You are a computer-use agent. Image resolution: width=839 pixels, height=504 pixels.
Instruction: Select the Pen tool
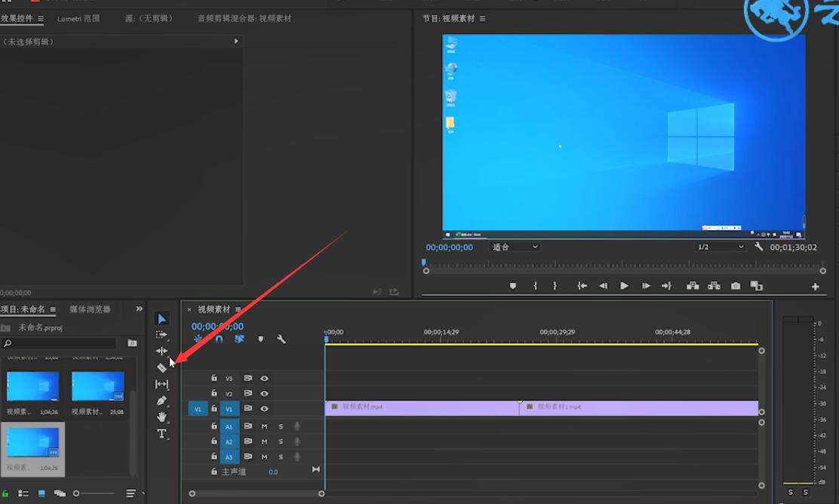click(161, 400)
